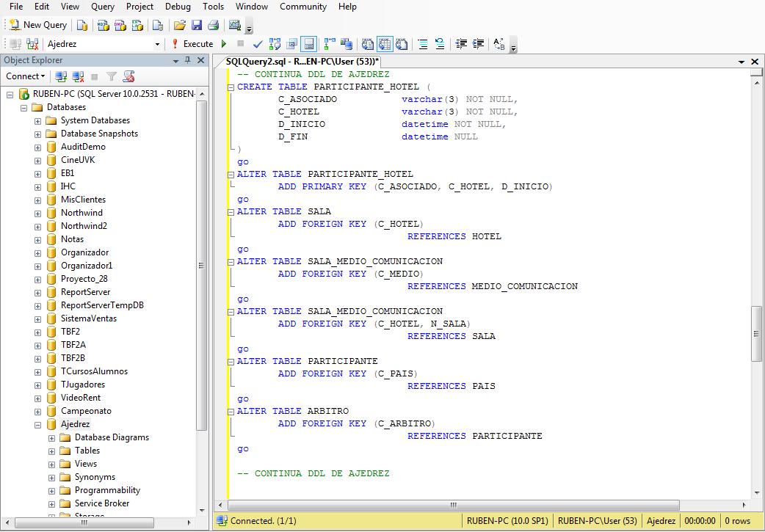Toggle auto-hide pin on Object Explorer

click(186, 61)
